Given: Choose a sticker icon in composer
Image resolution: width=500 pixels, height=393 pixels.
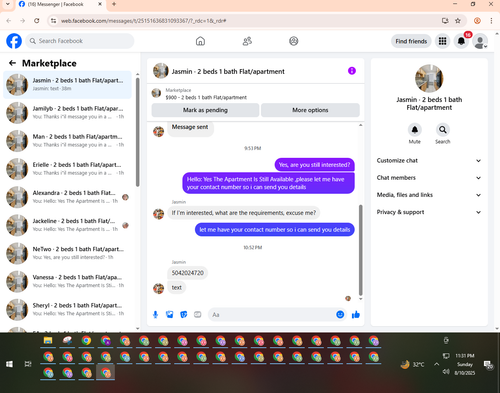Looking at the screenshot, I should pos(184,314).
